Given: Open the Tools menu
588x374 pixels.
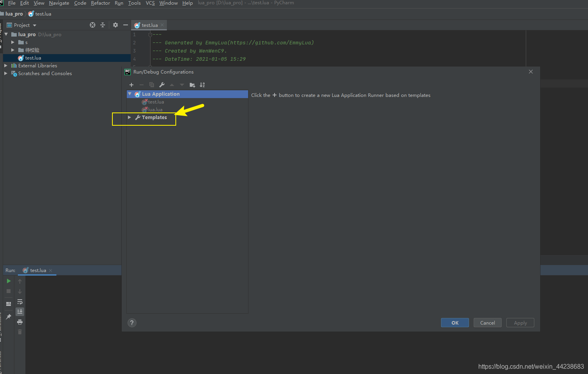Looking at the screenshot, I should [135, 3].
